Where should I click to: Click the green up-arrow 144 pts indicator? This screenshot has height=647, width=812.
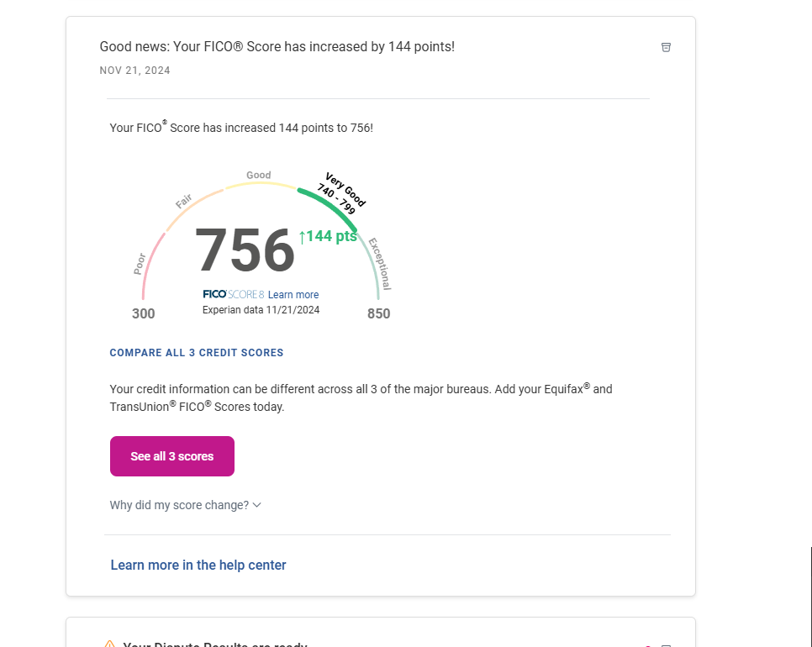[328, 236]
